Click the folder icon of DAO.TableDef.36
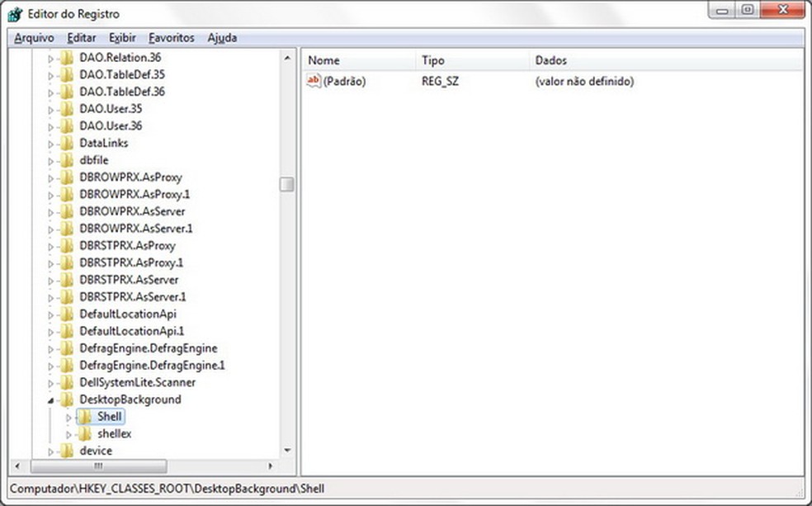Screen dimensions: 812x506 [67, 92]
